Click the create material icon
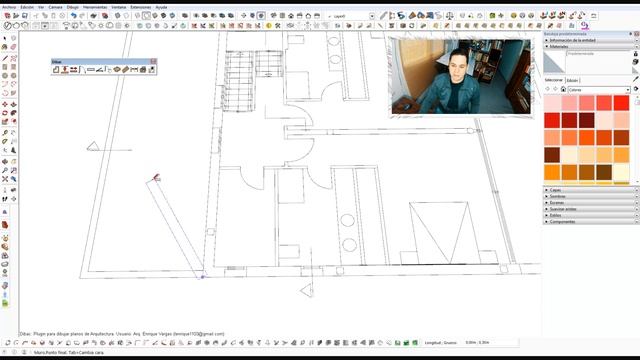 click(636, 62)
